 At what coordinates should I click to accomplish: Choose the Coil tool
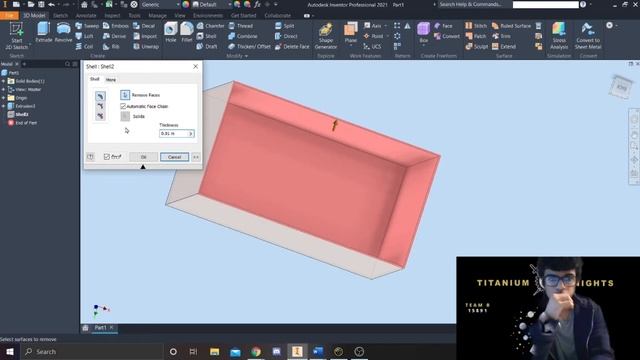click(84, 47)
